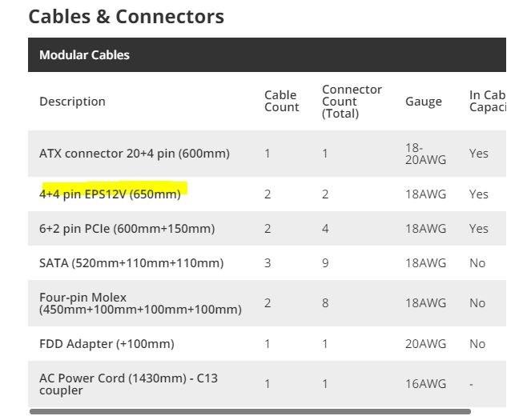Click the highlighted 4+4 pin EPS12V text
The image size is (531, 420).
coord(110,194)
